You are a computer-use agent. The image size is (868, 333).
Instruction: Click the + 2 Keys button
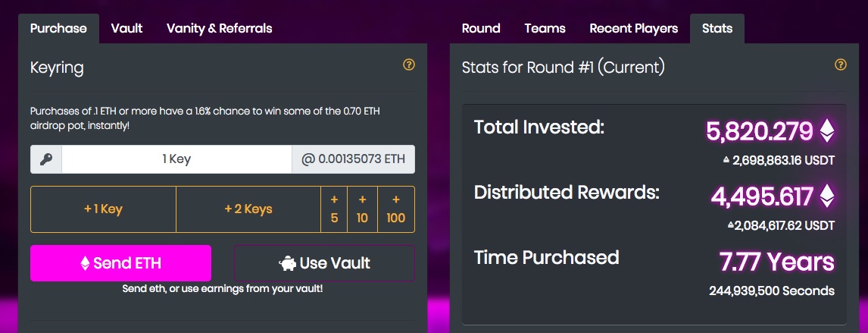[248, 209]
